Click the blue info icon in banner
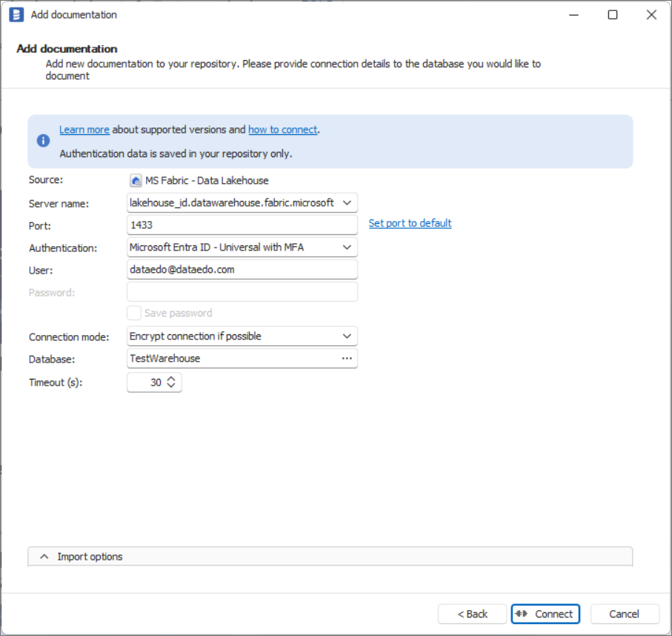Viewport: 672px width, 636px height. pyautogui.click(x=43, y=141)
